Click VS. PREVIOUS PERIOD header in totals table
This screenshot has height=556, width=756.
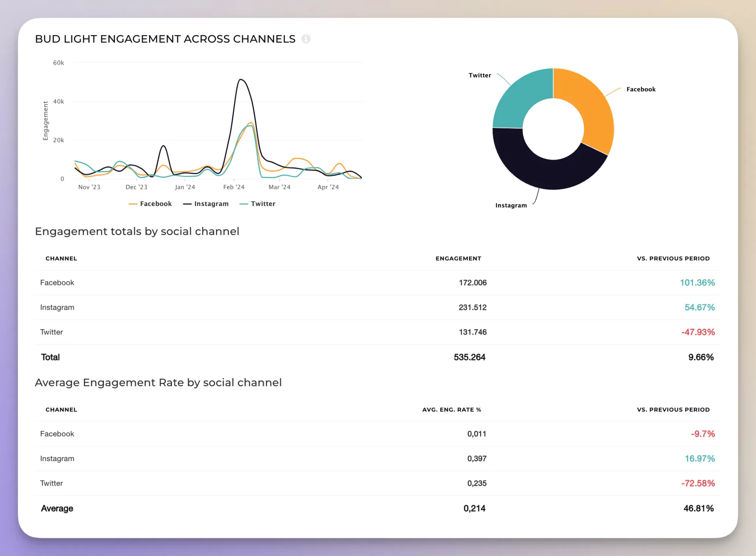click(673, 259)
